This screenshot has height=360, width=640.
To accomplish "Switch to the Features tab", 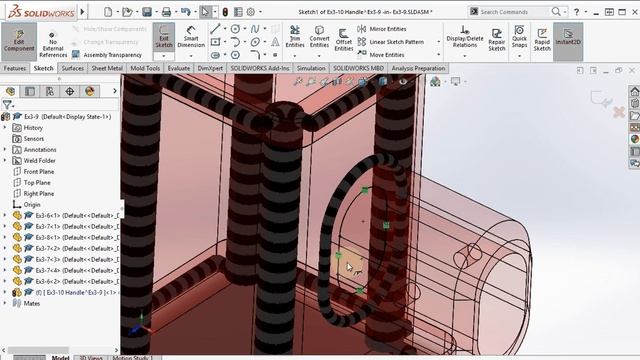I will (15, 68).
